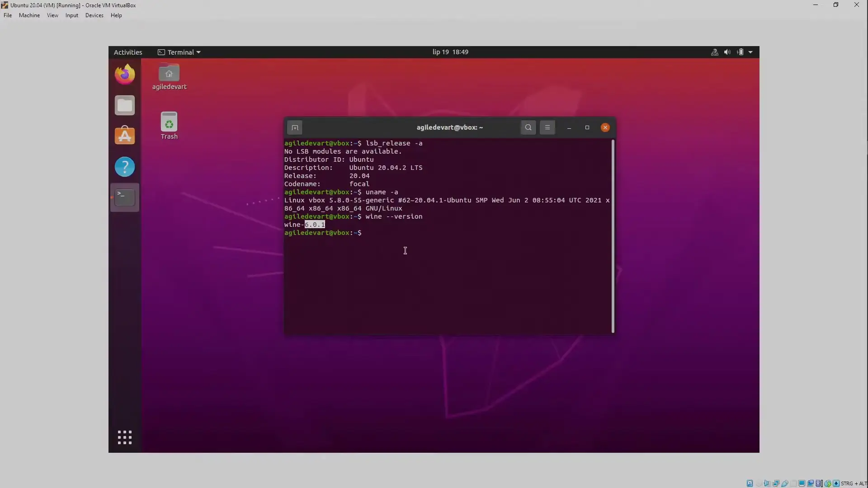Click the terminal title agiledevart@vbox: ~
This screenshot has width=868, height=488.
(450, 127)
